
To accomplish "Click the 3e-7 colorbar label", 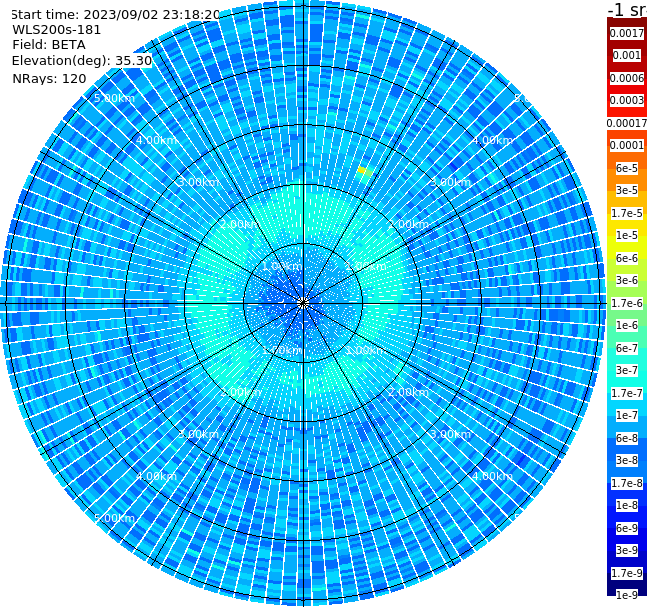I will [x=627, y=370].
